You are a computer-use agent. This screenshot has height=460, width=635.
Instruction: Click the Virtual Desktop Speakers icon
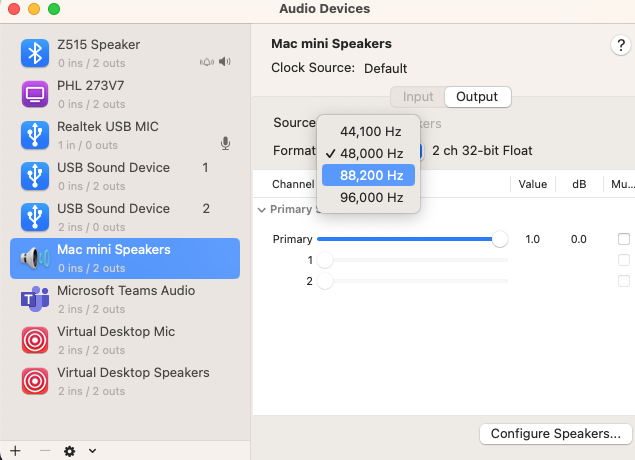(x=35, y=381)
